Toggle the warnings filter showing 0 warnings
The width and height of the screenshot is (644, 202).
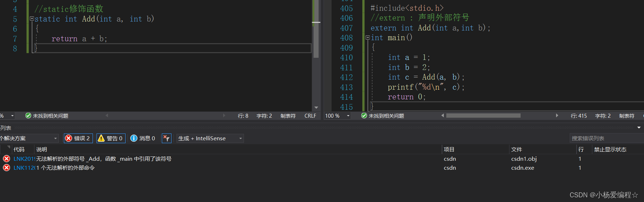(x=111, y=138)
